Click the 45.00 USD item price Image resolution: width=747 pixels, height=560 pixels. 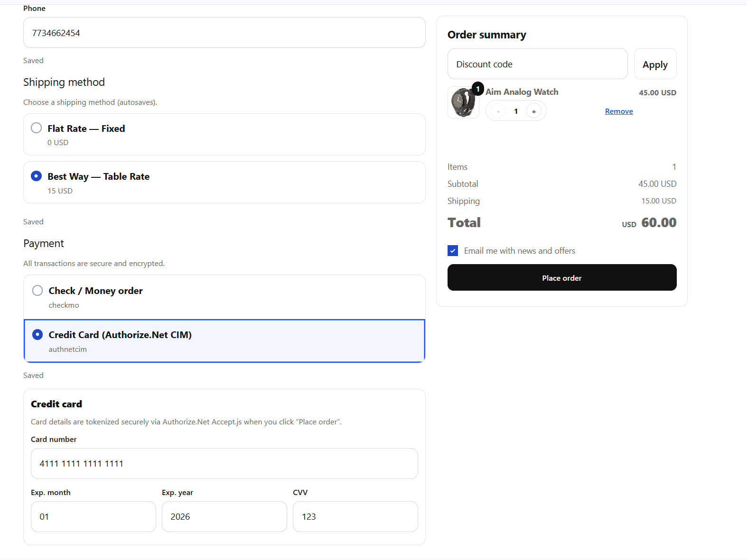657,92
